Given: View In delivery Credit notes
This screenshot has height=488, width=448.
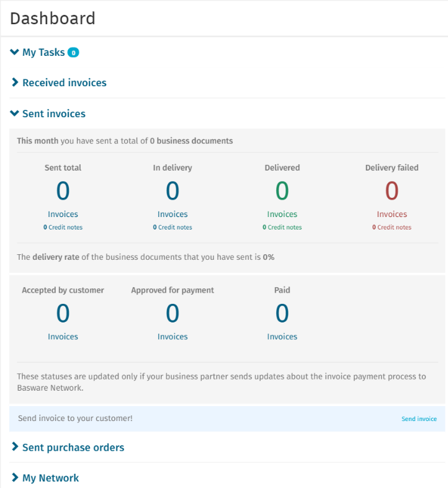Looking at the screenshot, I should coord(172,228).
